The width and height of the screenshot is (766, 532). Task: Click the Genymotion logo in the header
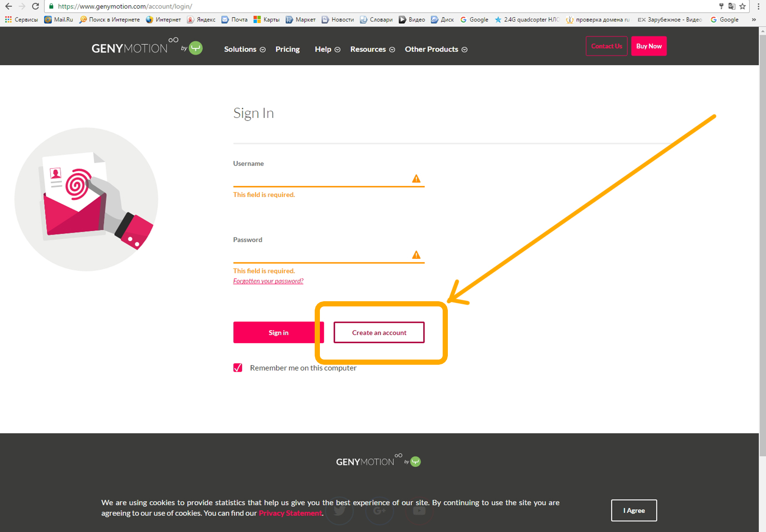click(147, 47)
